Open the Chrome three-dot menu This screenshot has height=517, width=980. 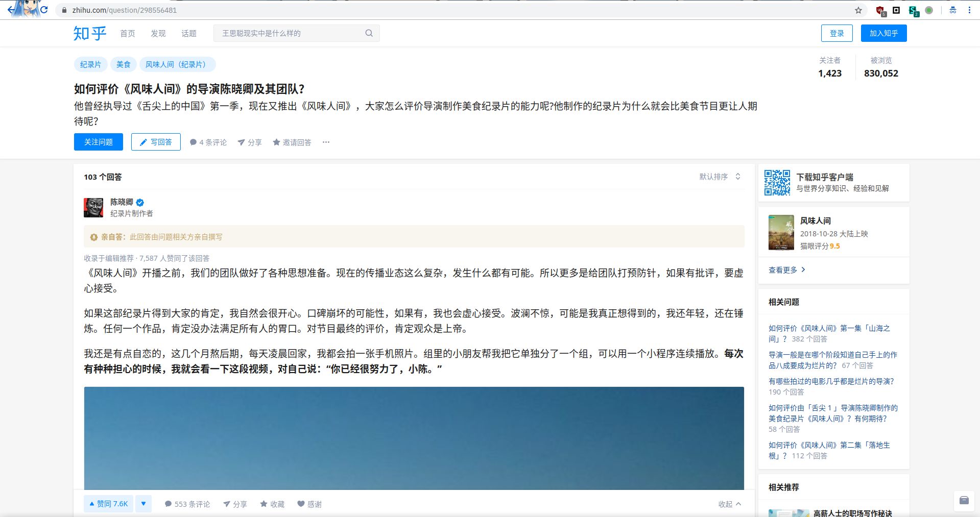click(969, 10)
